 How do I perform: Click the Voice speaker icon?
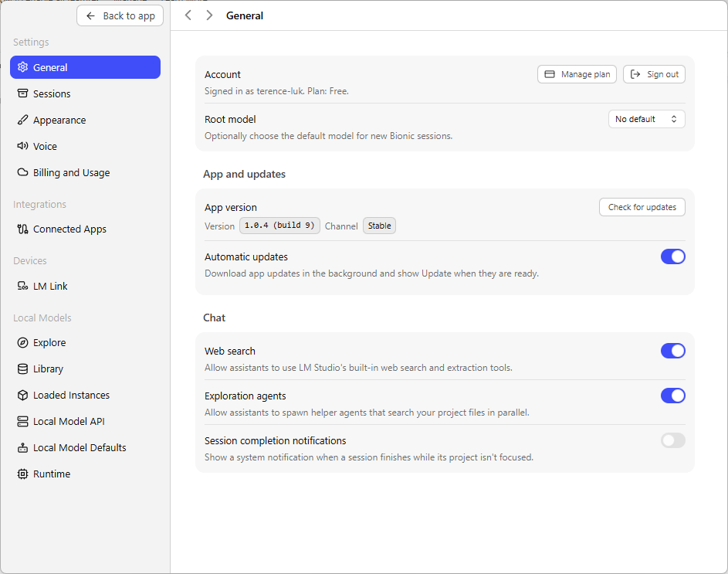click(22, 146)
